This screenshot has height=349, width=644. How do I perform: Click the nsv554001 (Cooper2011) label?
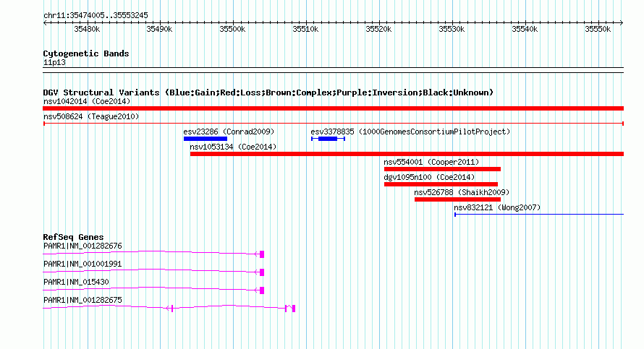click(x=431, y=162)
